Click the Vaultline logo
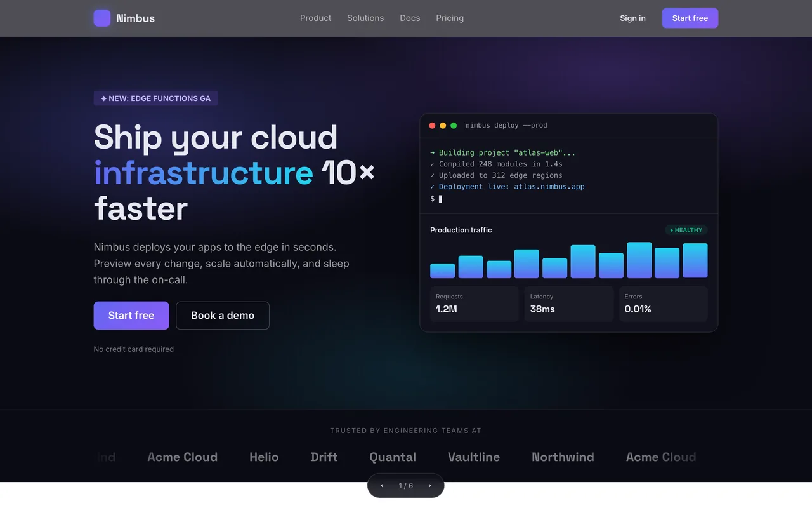The width and height of the screenshot is (812, 508). 474,457
